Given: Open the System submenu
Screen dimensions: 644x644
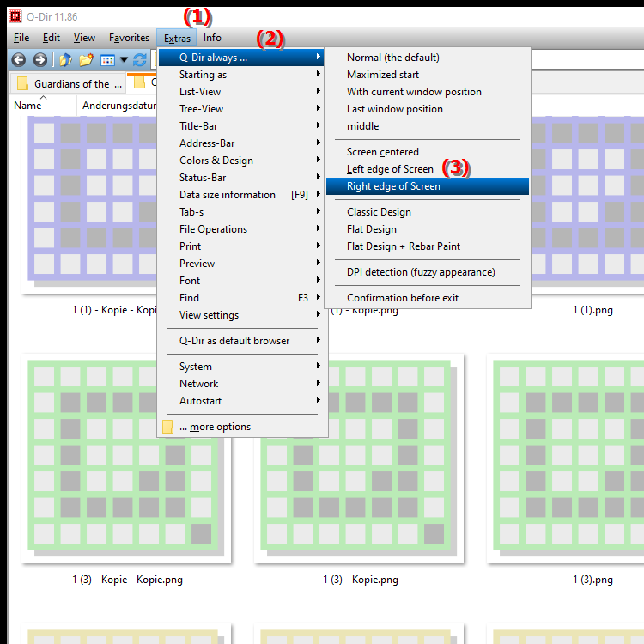Looking at the screenshot, I should (241, 367).
